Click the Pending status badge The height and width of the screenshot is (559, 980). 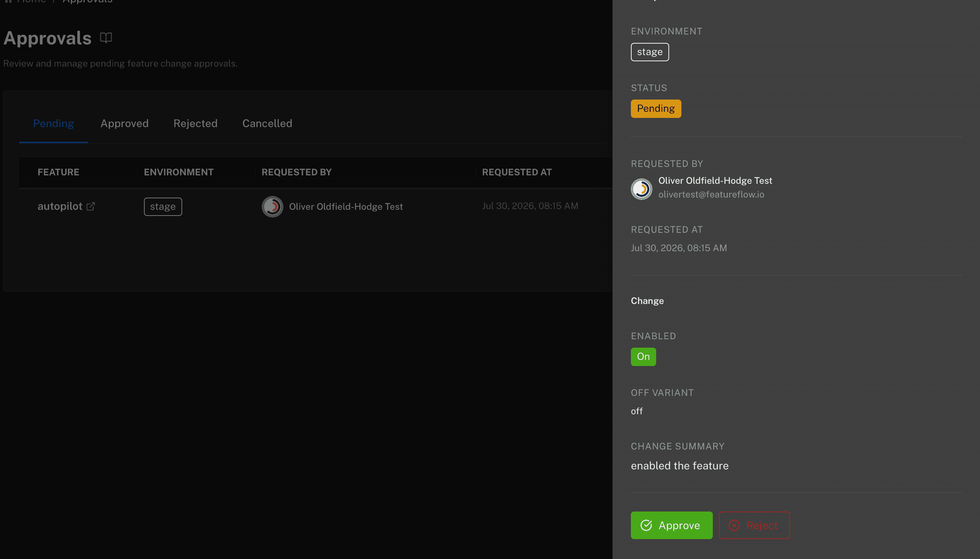coord(656,109)
